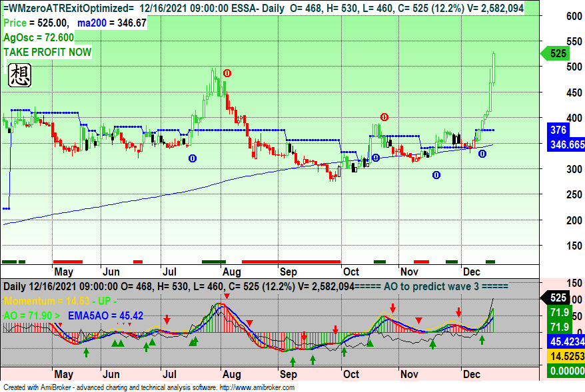Click the dark green ribbon bar in late July
Image resolution: width=585 pixels, height=392 pixels.
click(x=214, y=262)
